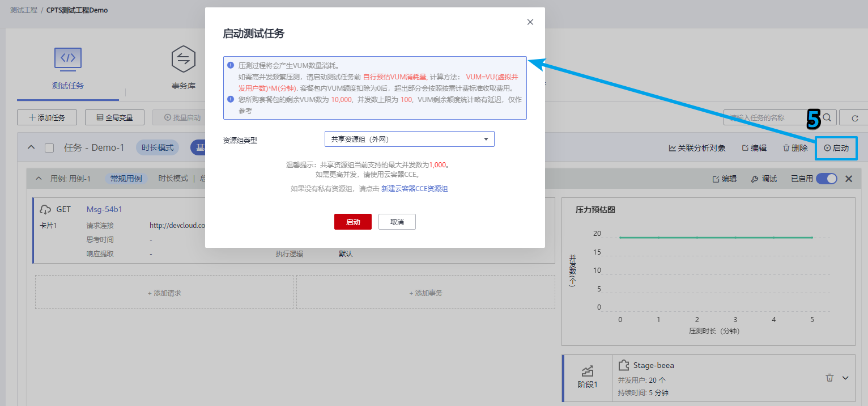Tick the checkbox beside 任务 - Demo-1
868x406 pixels.
click(49, 148)
